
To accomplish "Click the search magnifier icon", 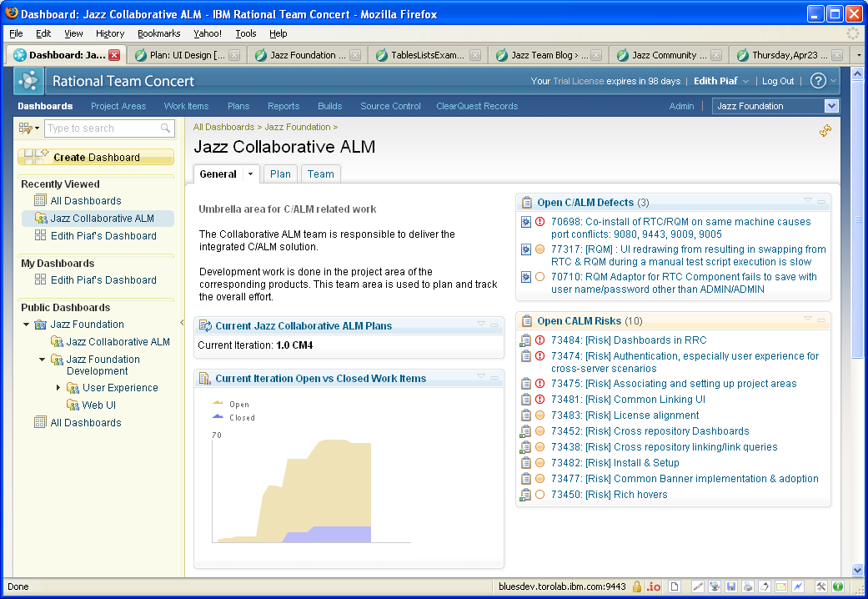I will tap(165, 128).
